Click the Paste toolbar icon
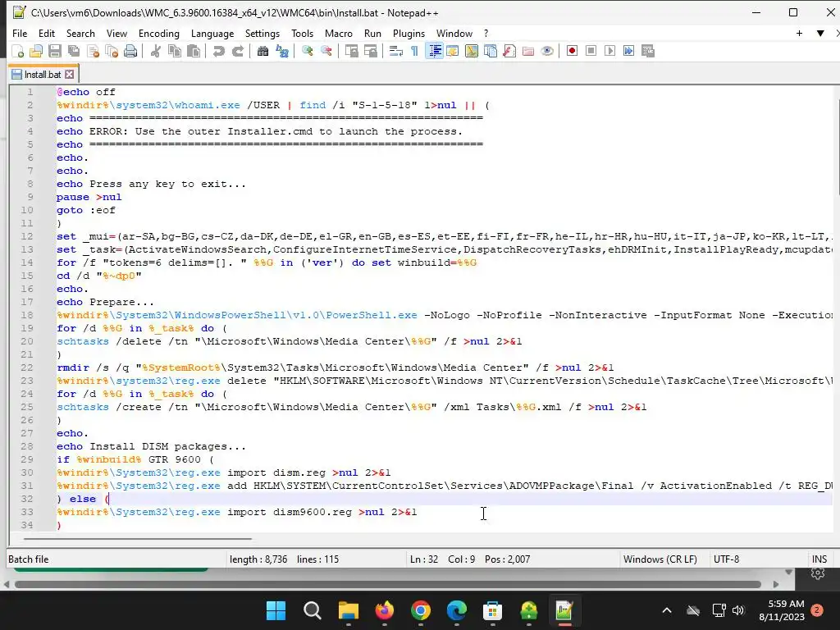Image resolution: width=840 pixels, height=630 pixels. 194,51
